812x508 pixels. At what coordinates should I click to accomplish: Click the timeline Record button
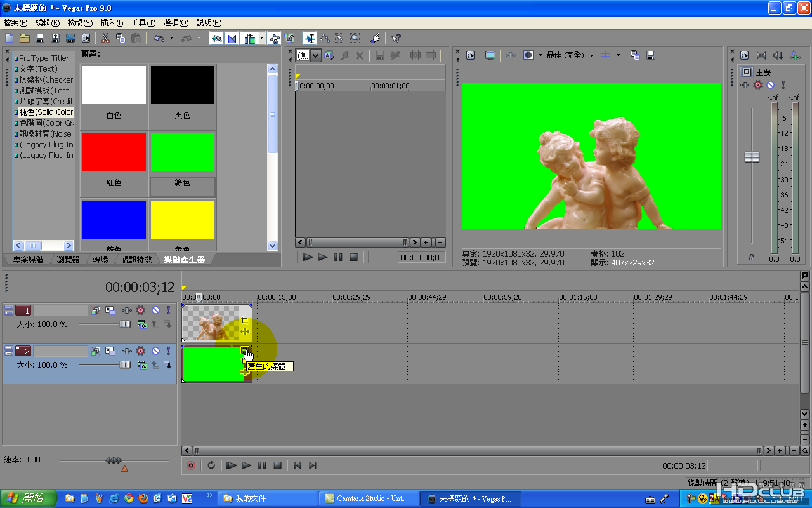pos(190,465)
